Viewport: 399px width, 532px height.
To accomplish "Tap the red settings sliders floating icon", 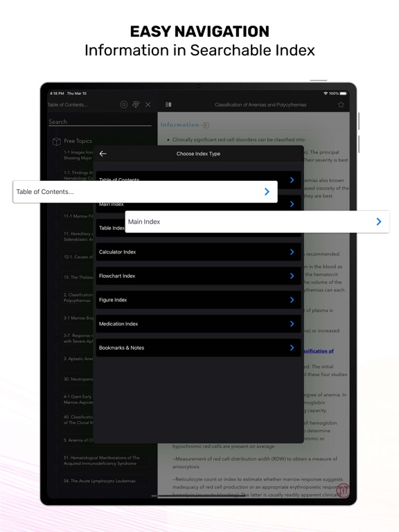I will click(343, 490).
